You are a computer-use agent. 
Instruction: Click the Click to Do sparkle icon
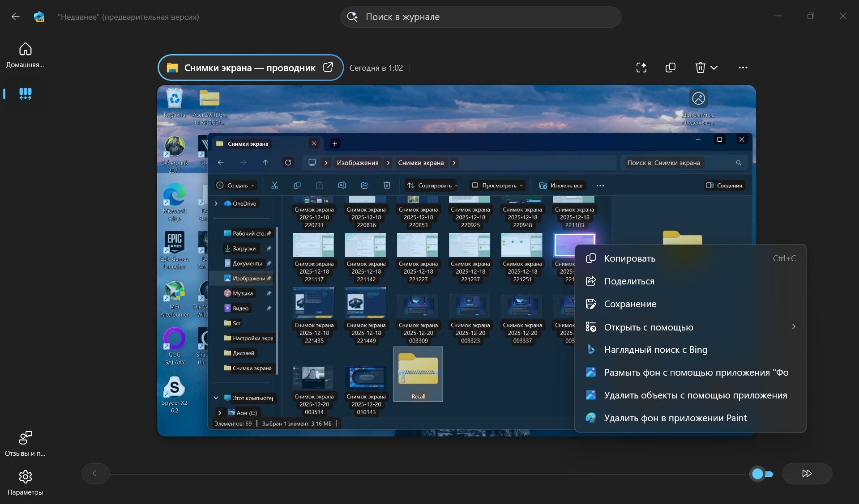pyautogui.click(x=641, y=68)
